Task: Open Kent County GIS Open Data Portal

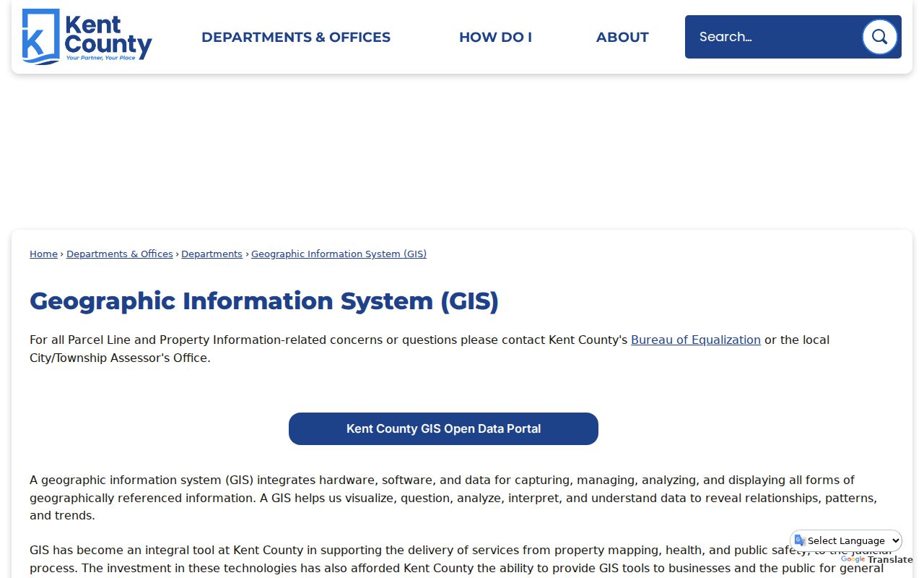Action: click(443, 428)
